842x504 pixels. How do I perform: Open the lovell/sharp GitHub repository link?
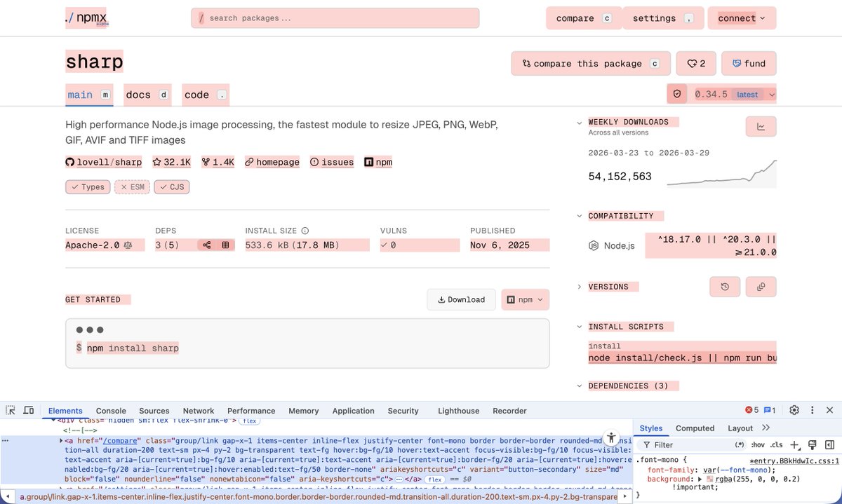pyautogui.click(x=104, y=162)
